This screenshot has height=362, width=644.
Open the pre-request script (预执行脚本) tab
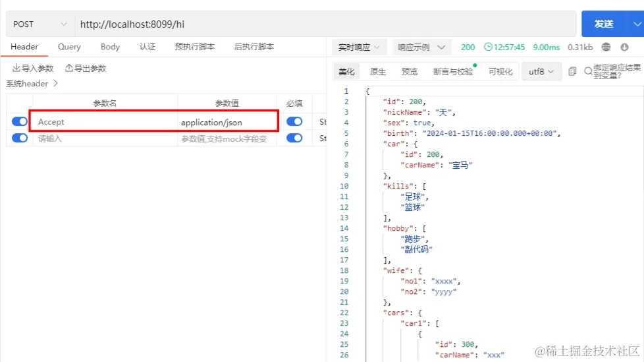pyautogui.click(x=195, y=46)
